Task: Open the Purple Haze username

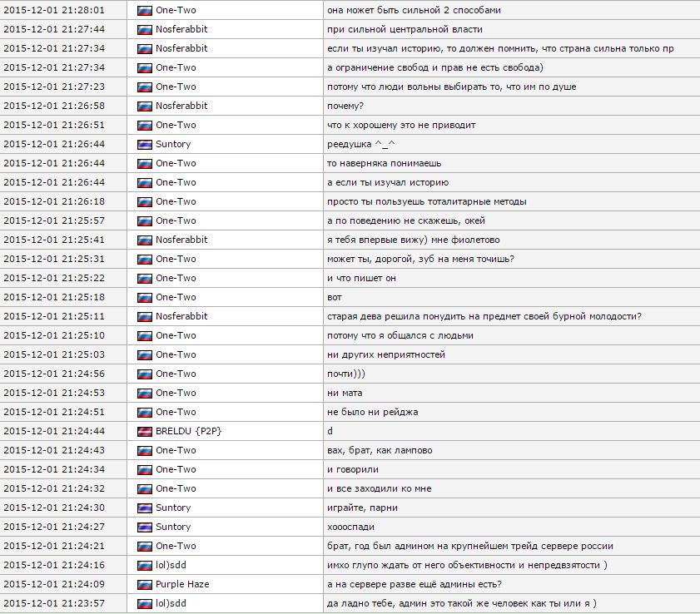Action: point(182,584)
